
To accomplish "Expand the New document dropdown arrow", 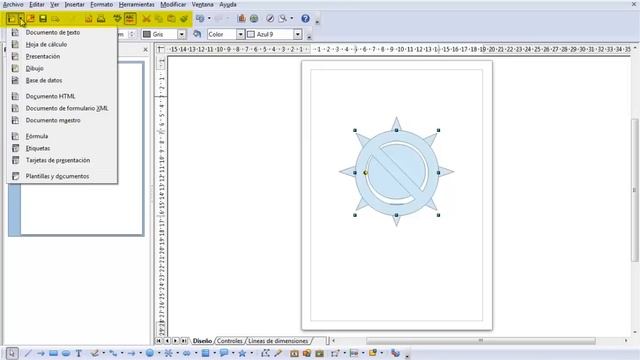I will tap(21, 19).
